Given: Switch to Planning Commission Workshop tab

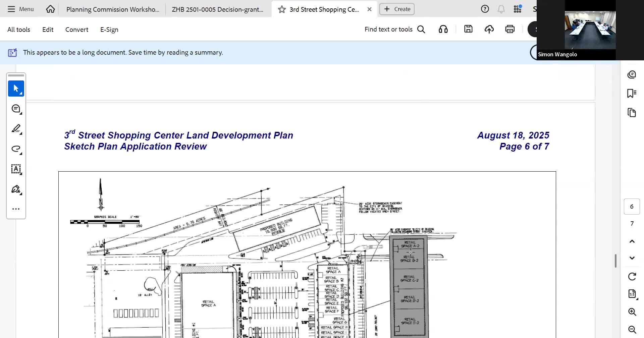Looking at the screenshot, I should (113, 9).
